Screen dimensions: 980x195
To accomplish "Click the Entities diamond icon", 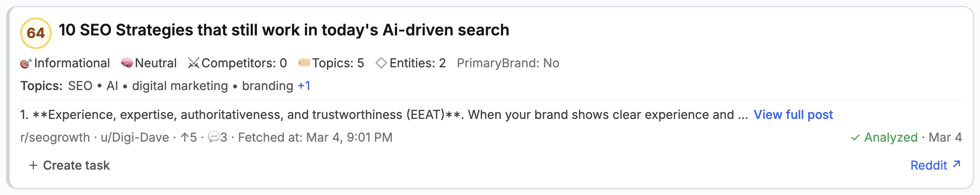I will 381,63.
